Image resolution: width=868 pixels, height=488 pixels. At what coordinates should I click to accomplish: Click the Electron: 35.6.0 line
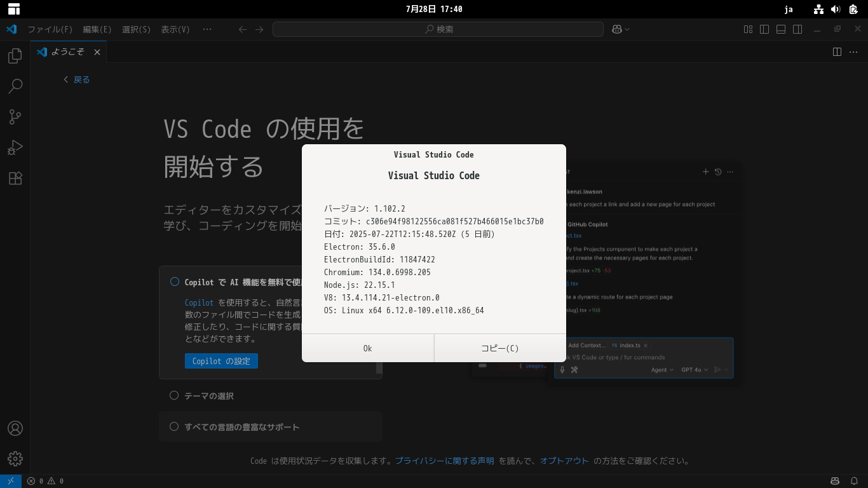[x=360, y=247]
